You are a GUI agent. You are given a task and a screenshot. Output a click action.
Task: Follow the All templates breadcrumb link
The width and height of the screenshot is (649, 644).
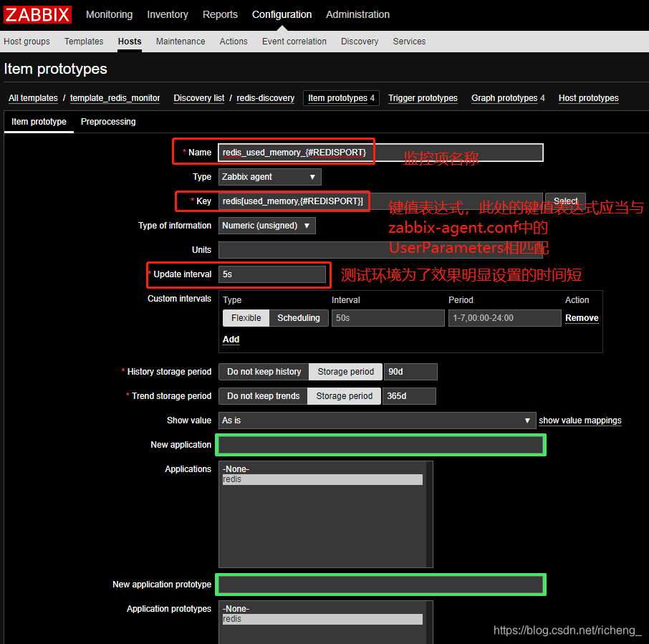[x=33, y=98]
